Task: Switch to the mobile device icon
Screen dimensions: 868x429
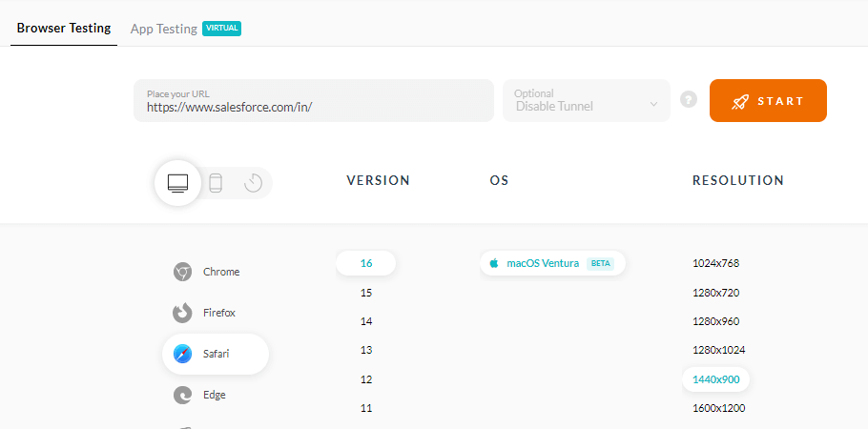Action: pyautogui.click(x=216, y=183)
